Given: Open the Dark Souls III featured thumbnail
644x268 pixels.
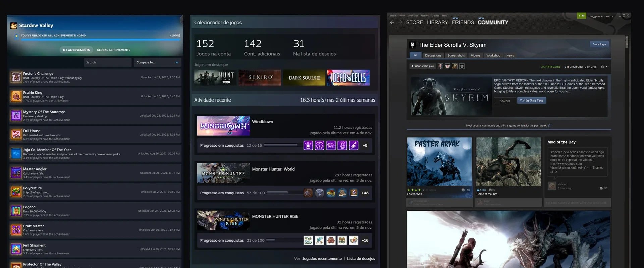Looking at the screenshot, I should tap(304, 78).
